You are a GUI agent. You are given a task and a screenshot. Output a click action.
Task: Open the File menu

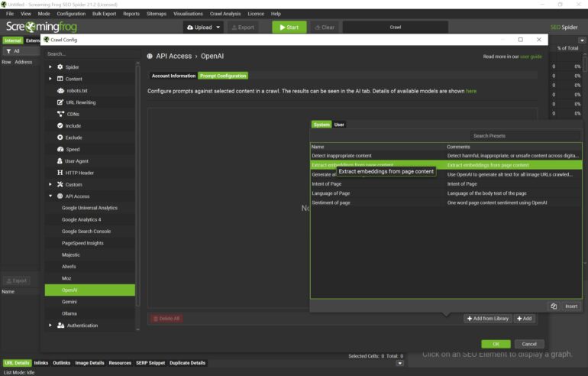click(10, 14)
